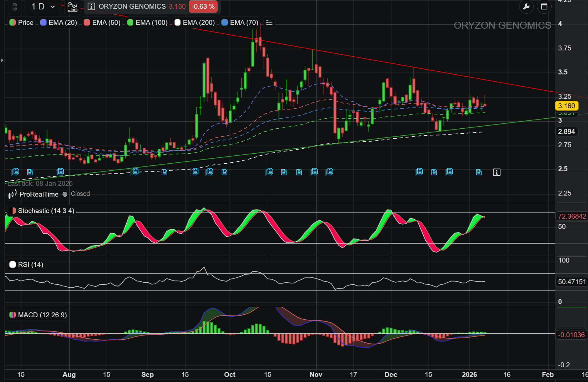Open the Stochastic (14 3 4) settings

42,211
